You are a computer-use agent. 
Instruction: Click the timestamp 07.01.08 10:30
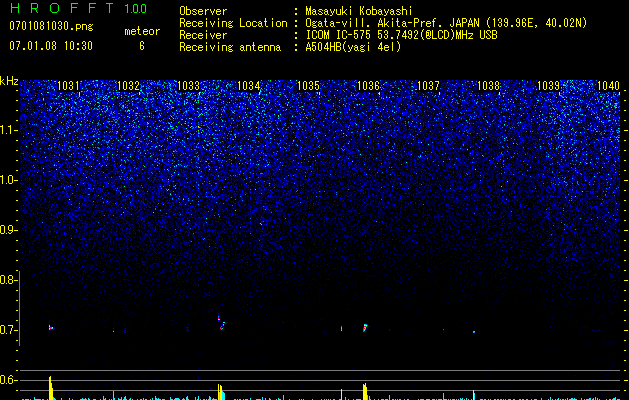tap(51, 46)
